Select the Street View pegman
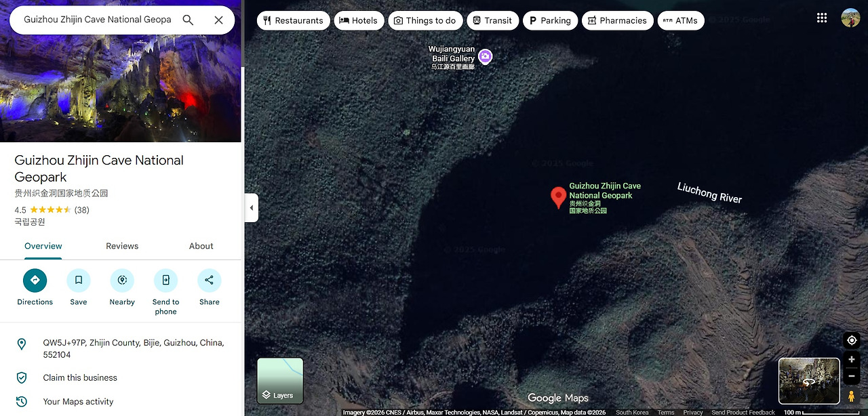This screenshot has width=868, height=416. pos(852,396)
